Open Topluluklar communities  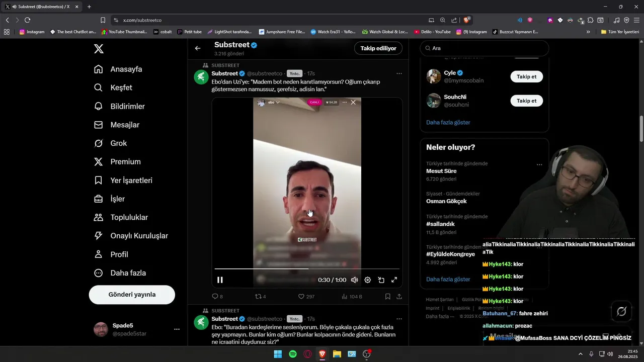pyautogui.click(x=121, y=217)
